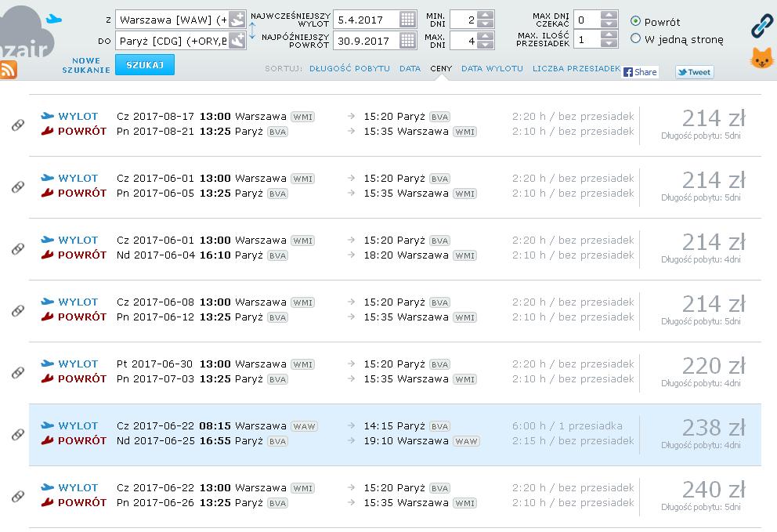
Task: Click the max days value field
Action: coord(464,41)
